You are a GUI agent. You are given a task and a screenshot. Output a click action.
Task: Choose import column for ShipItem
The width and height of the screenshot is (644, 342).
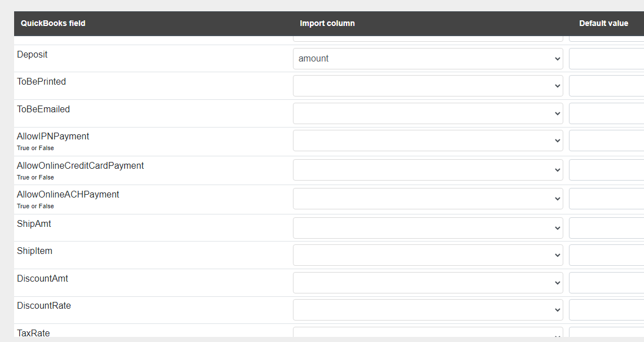pyautogui.click(x=428, y=255)
